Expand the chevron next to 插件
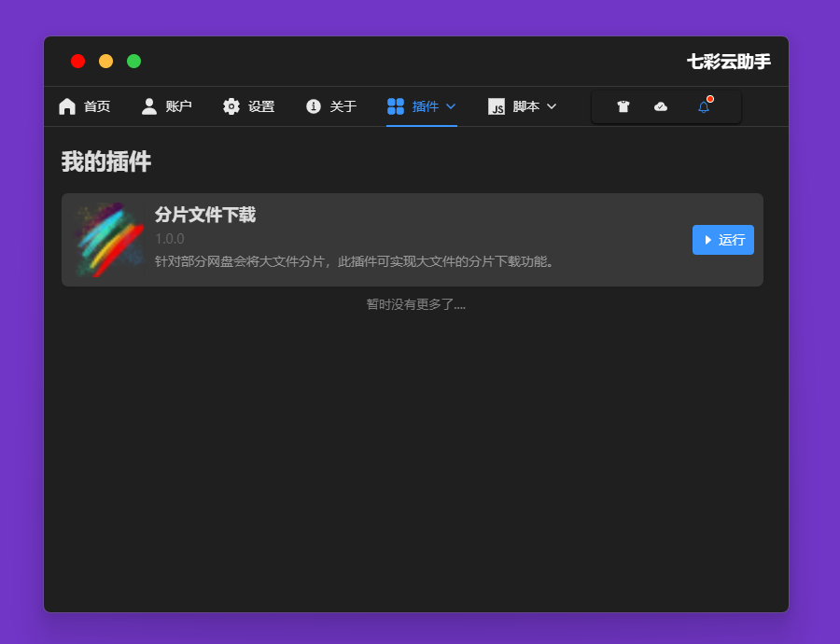The width and height of the screenshot is (840, 644). [x=451, y=106]
